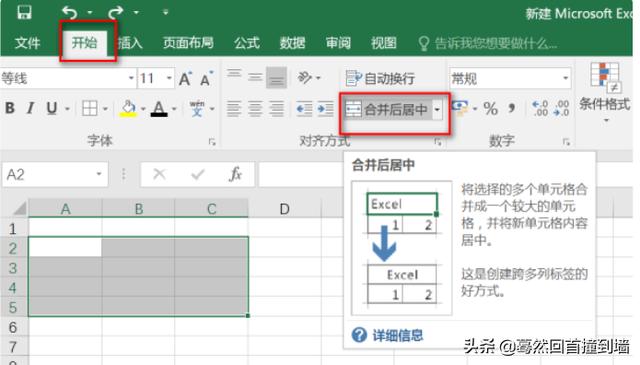The image size is (640, 365).
Task: Click Decrease Font Size icon
Action: (206, 78)
